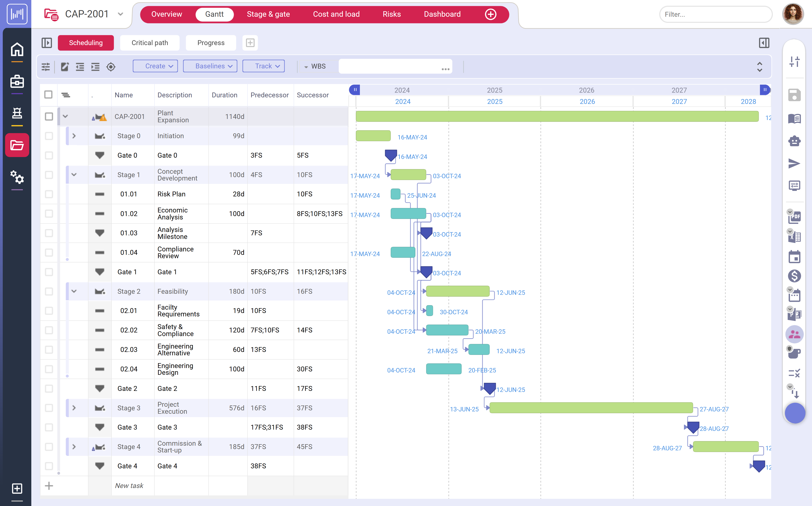Check the select-all checkbox in the grid header
The height and width of the screenshot is (506, 812).
click(x=48, y=95)
